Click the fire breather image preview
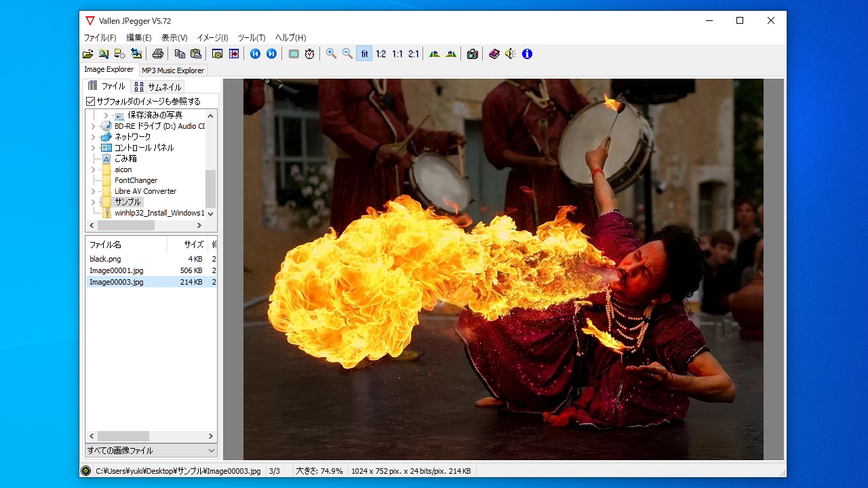This screenshot has height=488, width=868. 503,269
